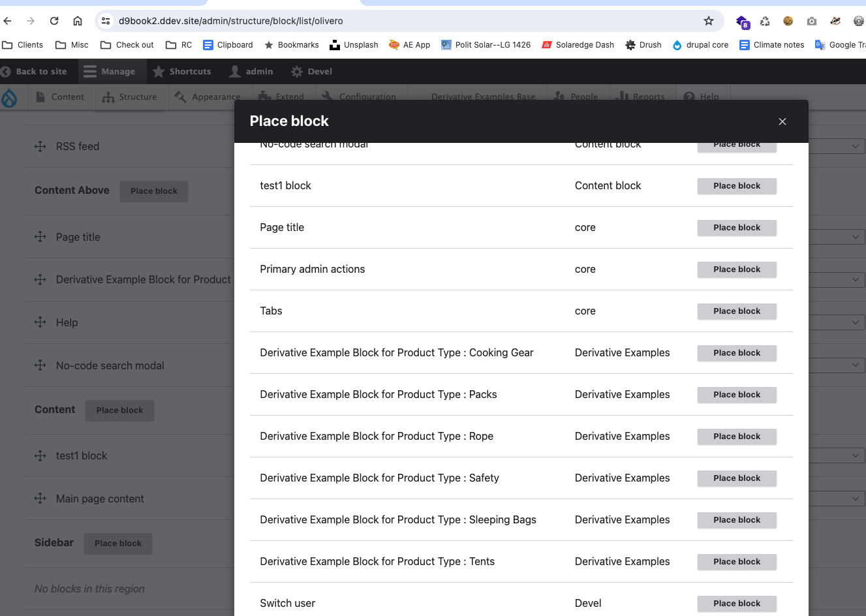Expand region dropdown for Main page content row
866x616 pixels.
[855, 499]
